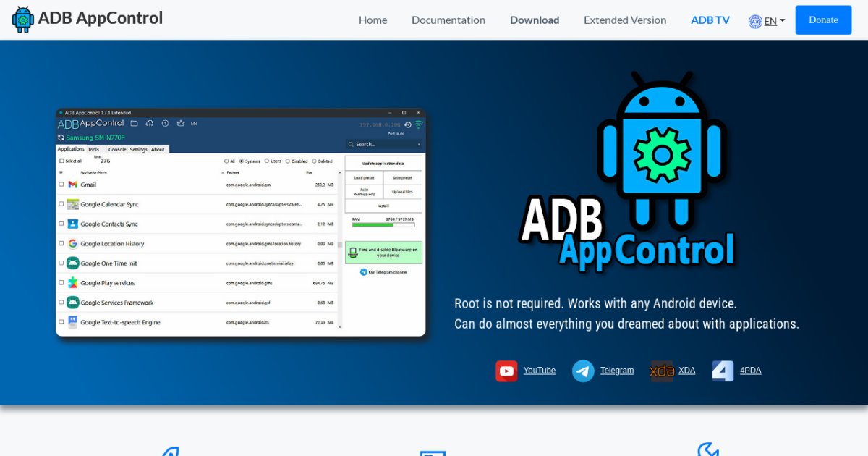Switch to the Console tab
Viewport: 868px width, 456px height.
pyautogui.click(x=117, y=150)
